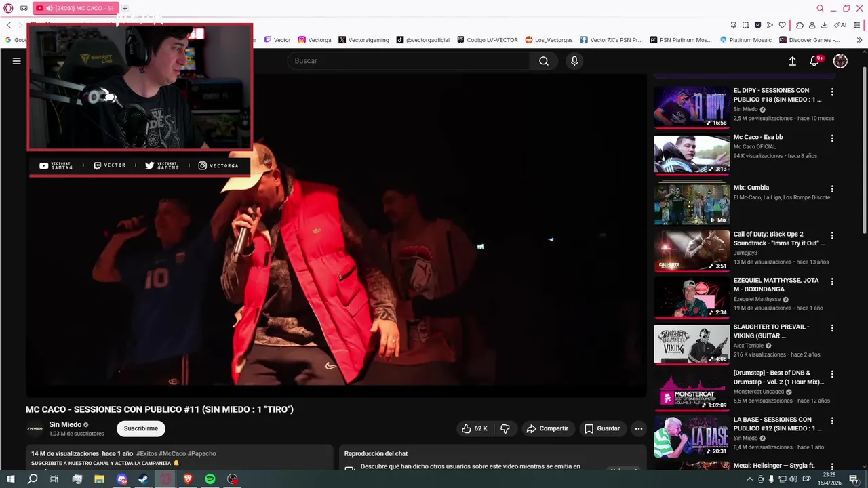868x488 pixels.
Task: Expand hidden bookmarks with the double chevron
Action: [x=859, y=40]
